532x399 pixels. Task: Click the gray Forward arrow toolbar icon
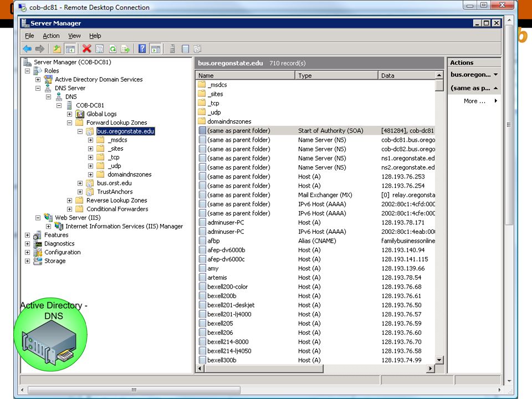40,49
